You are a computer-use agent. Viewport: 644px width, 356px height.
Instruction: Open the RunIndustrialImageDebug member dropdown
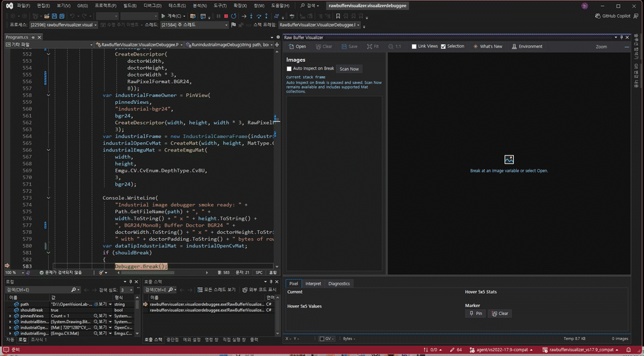(229, 44)
